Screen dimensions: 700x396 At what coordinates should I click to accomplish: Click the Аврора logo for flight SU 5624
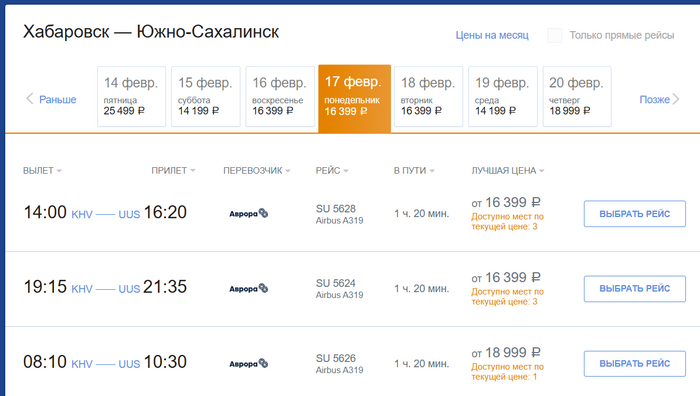coord(248,288)
